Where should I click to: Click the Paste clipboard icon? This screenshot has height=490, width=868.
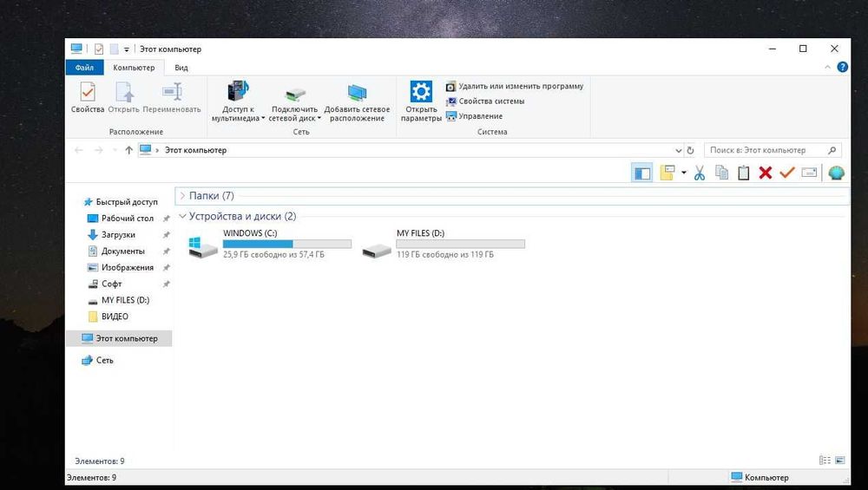(x=744, y=173)
